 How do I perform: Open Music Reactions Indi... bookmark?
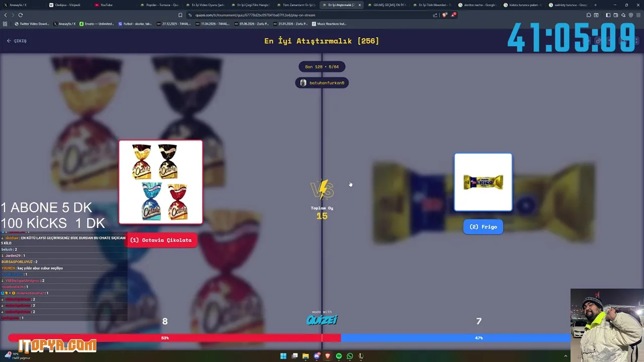[329, 24]
